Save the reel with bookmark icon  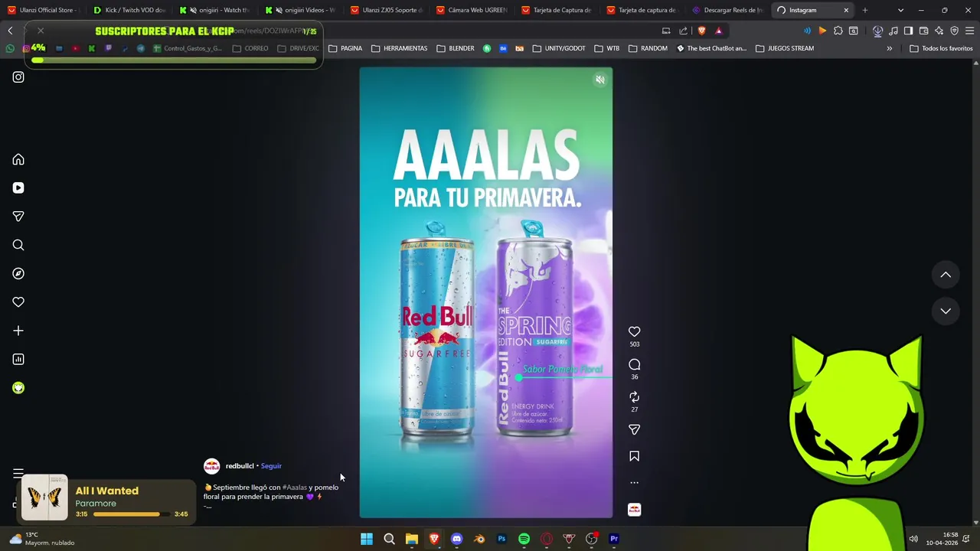[x=634, y=456]
